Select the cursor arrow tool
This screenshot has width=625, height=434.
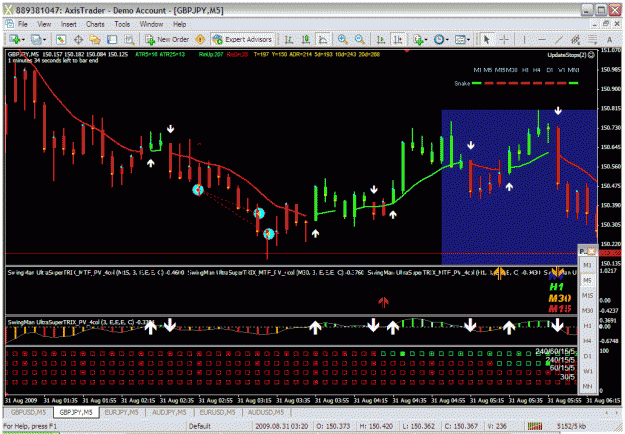[x=486, y=39]
